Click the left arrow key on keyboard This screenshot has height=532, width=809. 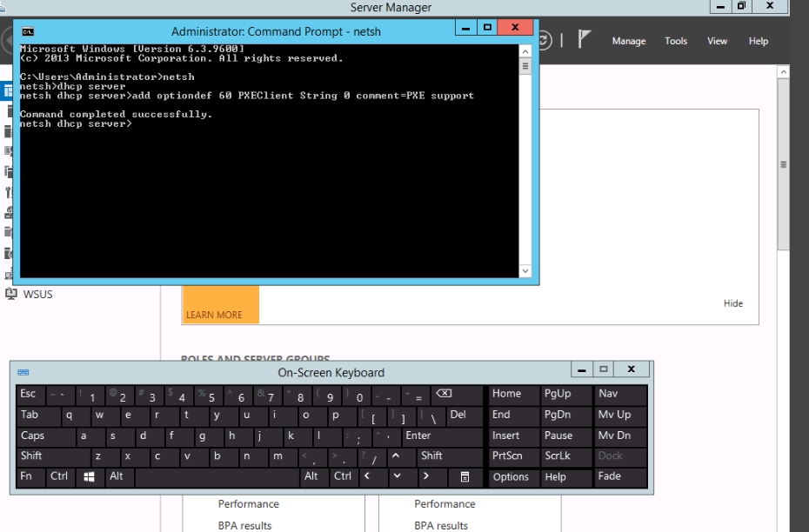(372, 477)
